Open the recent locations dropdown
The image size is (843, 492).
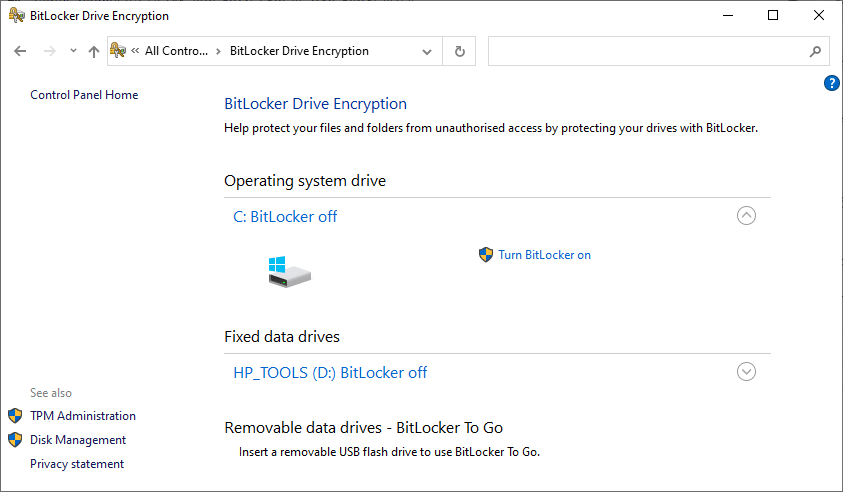(73, 51)
